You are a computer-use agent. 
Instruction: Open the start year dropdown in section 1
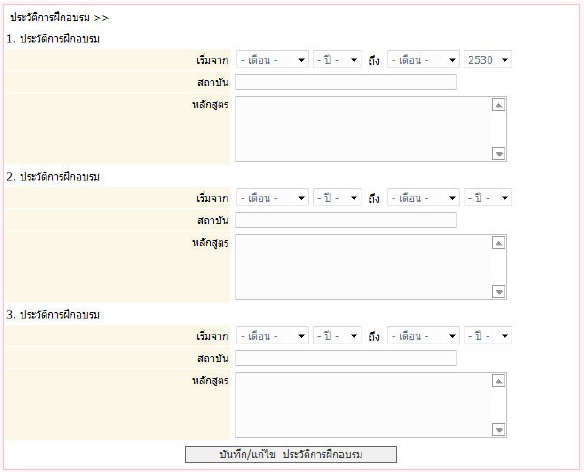(x=337, y=60)
